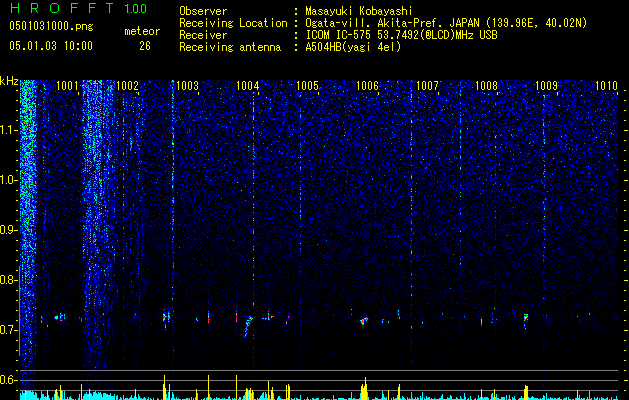Click the 1008 time marker
The image size is (629, 400).
tap(487, 85)
